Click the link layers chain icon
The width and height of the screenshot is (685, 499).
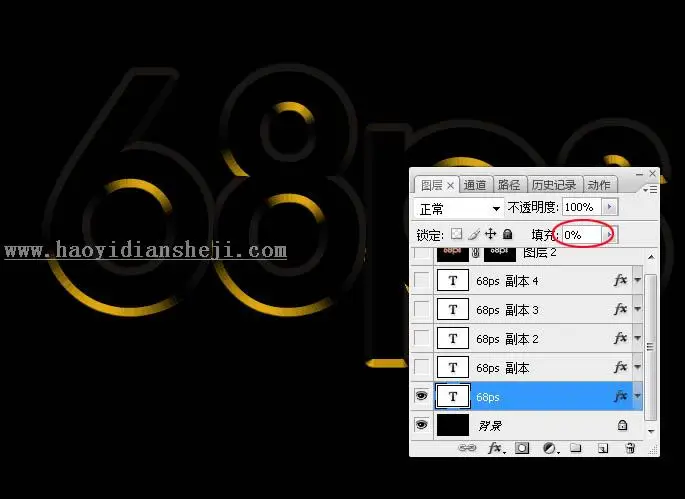tap(467, 448)
